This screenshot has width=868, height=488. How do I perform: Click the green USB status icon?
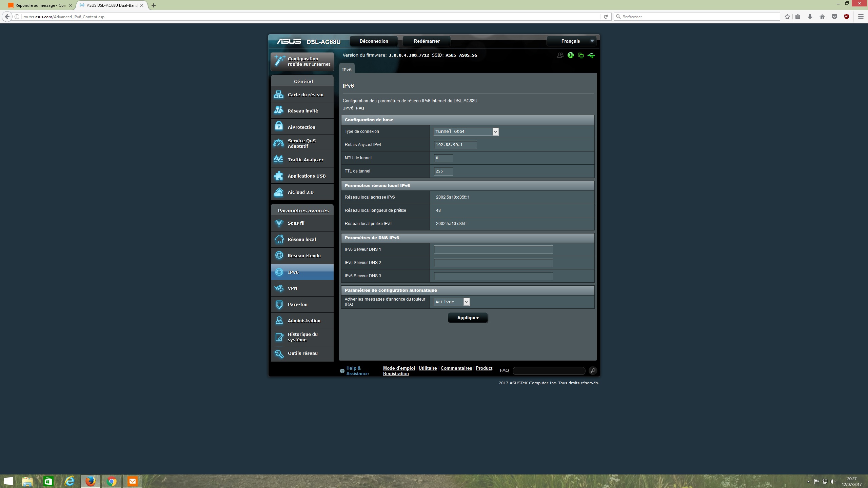[x=591, y=55]
